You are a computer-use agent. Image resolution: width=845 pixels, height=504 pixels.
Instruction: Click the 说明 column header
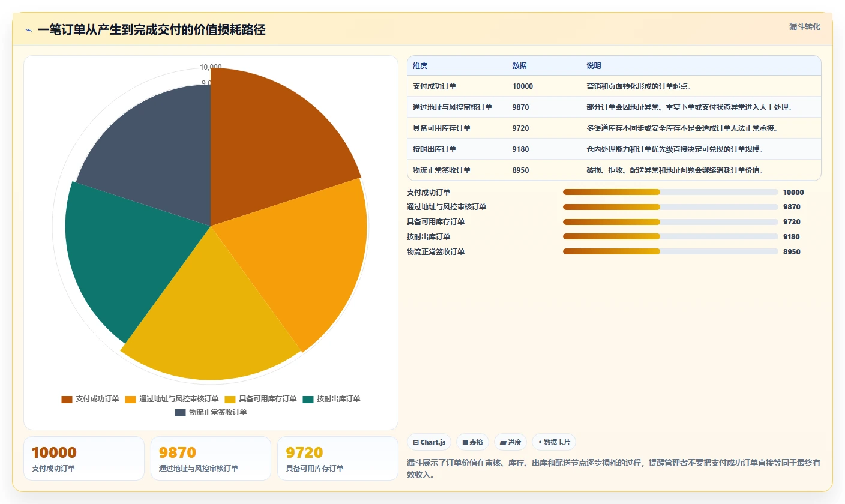[x=594, y=66]
